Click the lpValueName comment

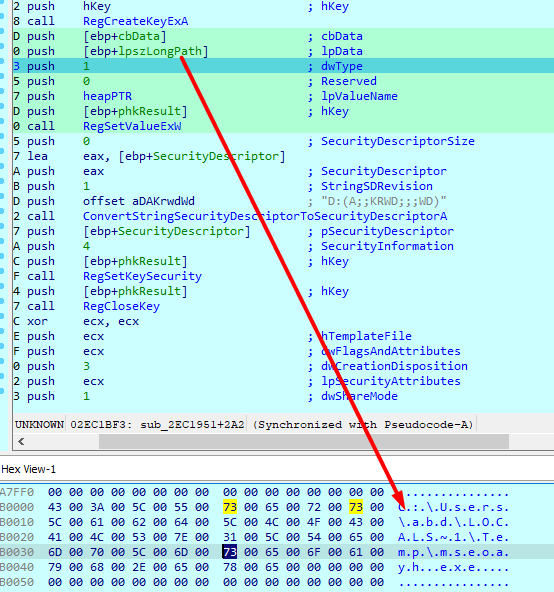[359, 96]
